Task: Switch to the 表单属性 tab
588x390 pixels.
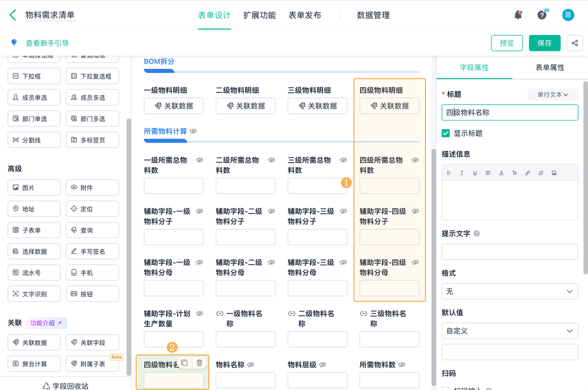Action: tap(550, 68)
